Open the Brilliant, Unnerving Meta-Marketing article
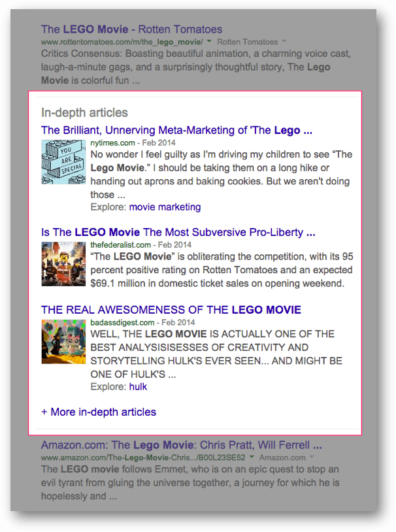The width and height of the screenshot is (396, 532). [x=176, y=130]
